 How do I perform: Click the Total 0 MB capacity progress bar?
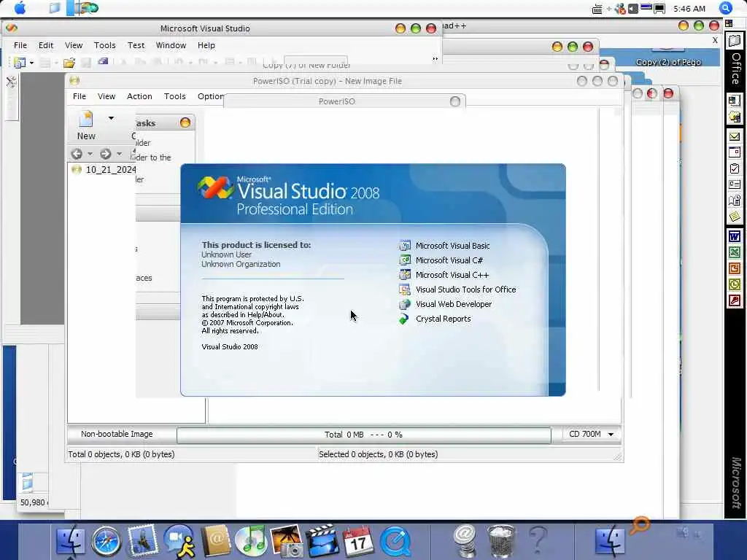click(364, 435)
